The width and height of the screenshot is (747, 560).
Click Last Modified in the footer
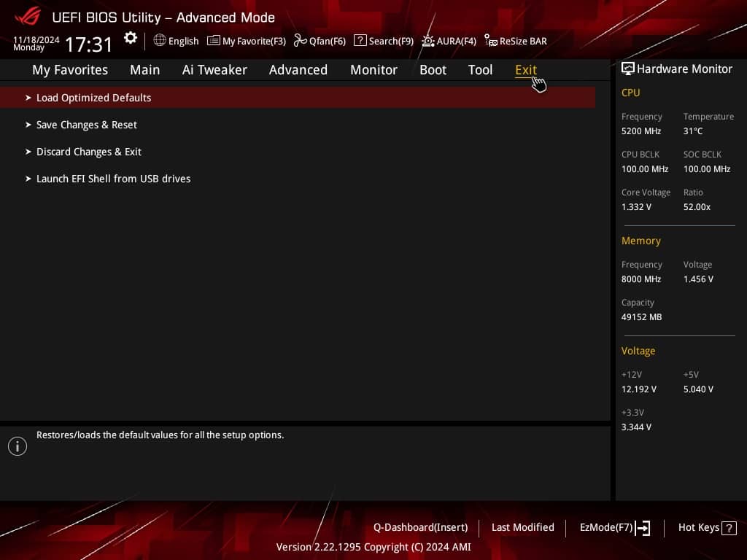pos(522,528)
